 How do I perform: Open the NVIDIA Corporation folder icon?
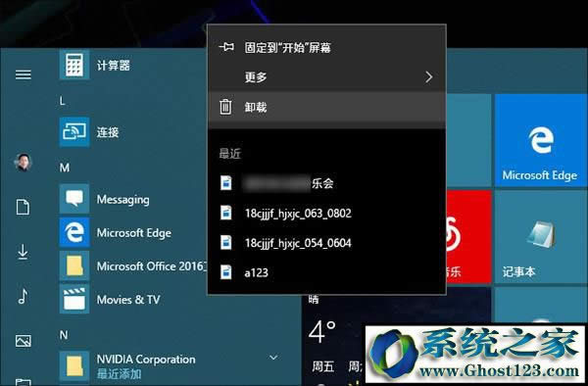coord(74,365)
